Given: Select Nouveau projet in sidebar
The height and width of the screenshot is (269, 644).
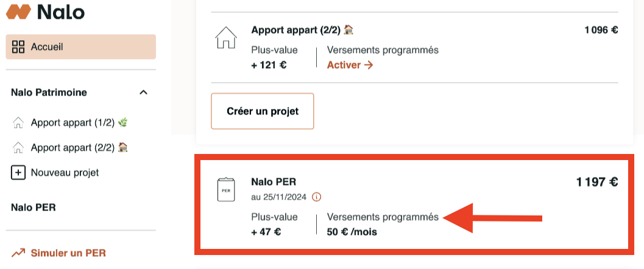Looking at the screenshot, I should (65, 172).
